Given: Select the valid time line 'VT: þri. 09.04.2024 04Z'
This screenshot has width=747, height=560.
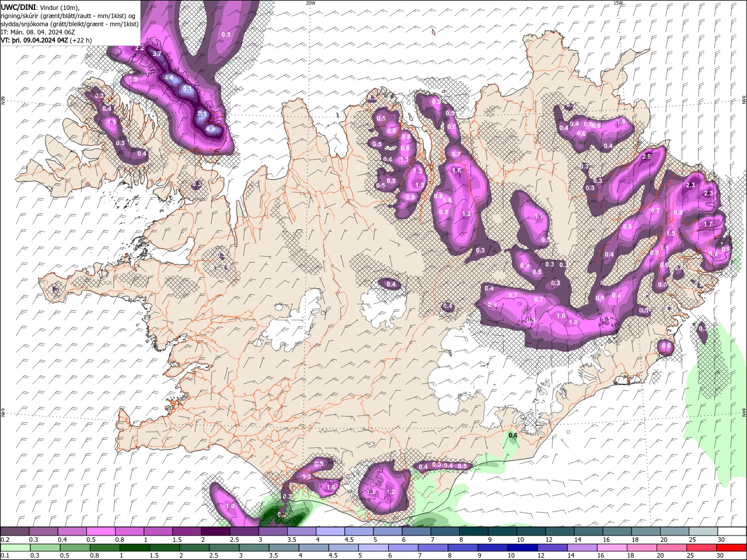Looking at the screenshot, I should coord(35,40).
